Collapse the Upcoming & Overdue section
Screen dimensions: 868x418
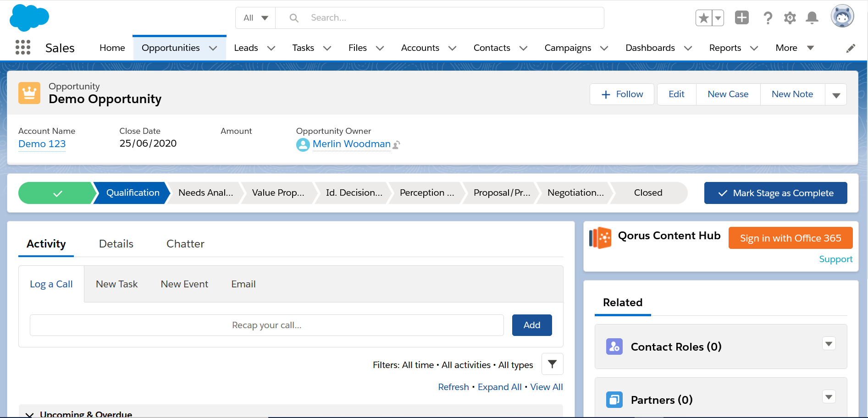point(29,414)
